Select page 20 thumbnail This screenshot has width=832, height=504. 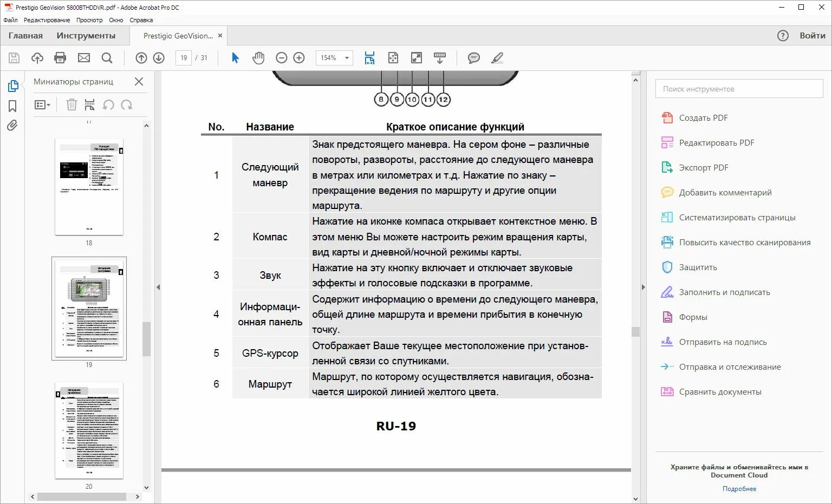(89, 430)
